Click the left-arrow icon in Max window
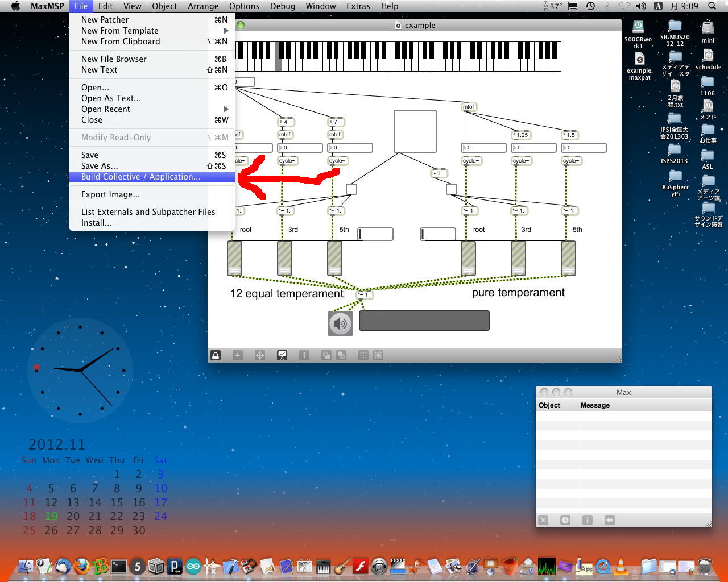728x582 pixels. click(609, 520)
